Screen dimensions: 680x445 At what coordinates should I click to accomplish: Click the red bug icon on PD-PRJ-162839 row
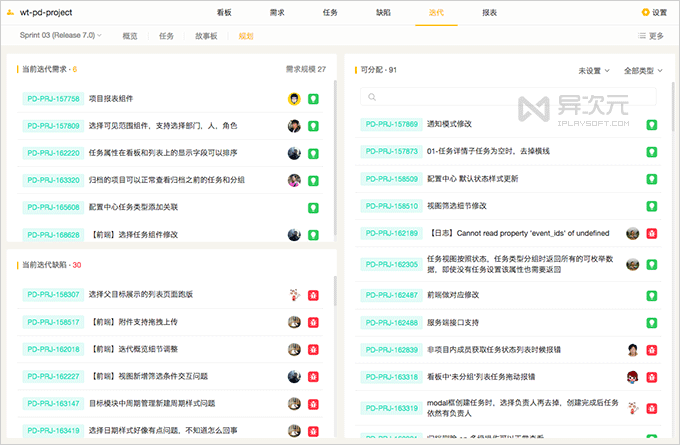coord(651,350)
